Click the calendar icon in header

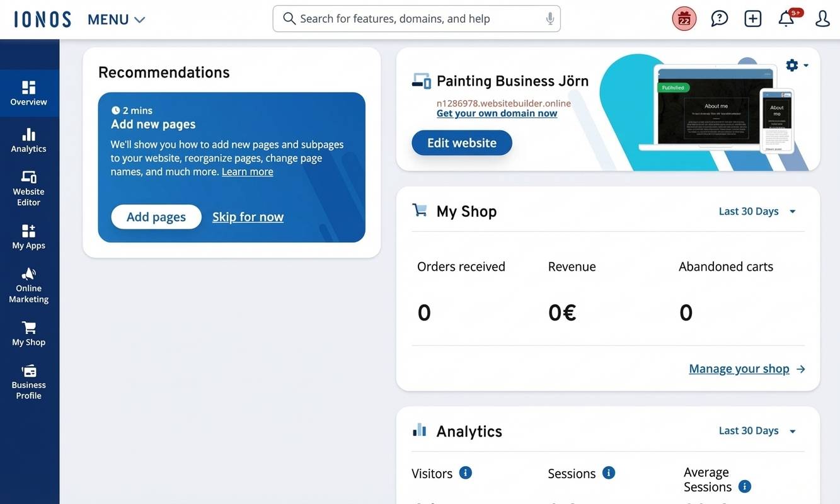tap(684, 19)
